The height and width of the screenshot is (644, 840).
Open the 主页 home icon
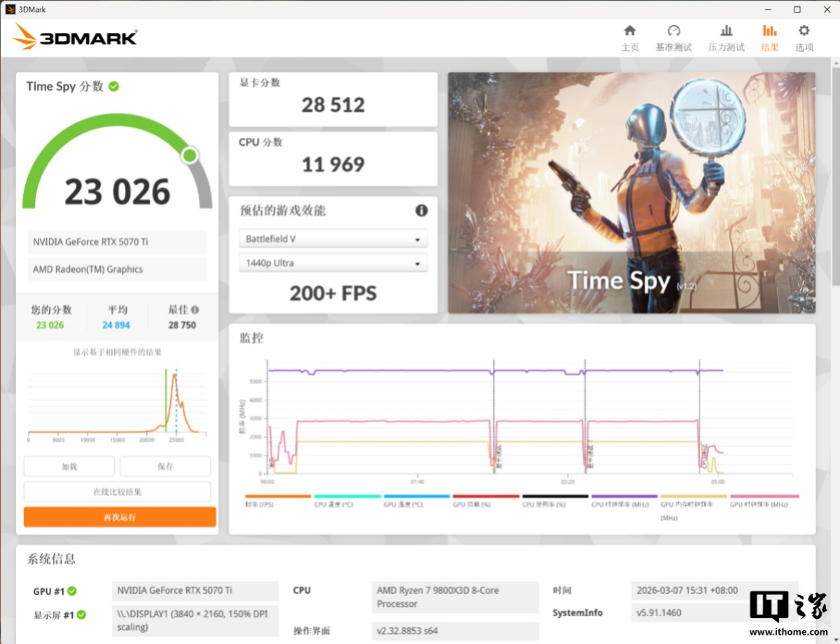[x=629, y=31]
